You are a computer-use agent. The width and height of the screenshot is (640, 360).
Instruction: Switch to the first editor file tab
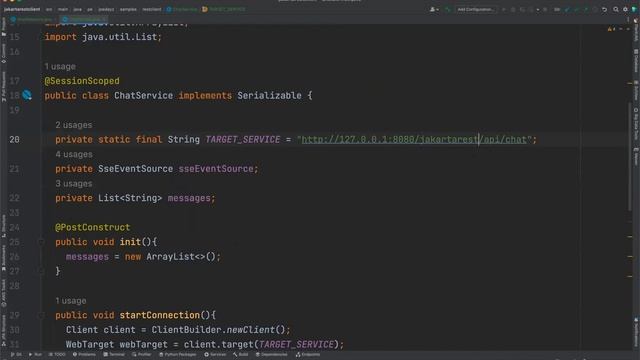[x=32, y=19]
